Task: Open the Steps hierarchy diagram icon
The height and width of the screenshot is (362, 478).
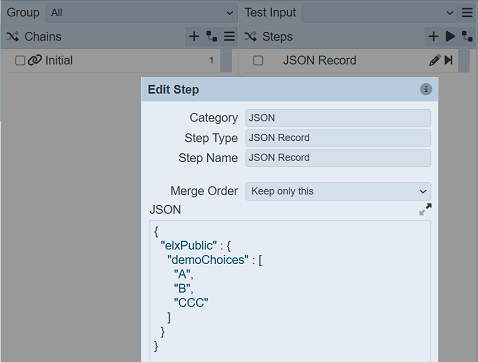Action: point(467,36)
